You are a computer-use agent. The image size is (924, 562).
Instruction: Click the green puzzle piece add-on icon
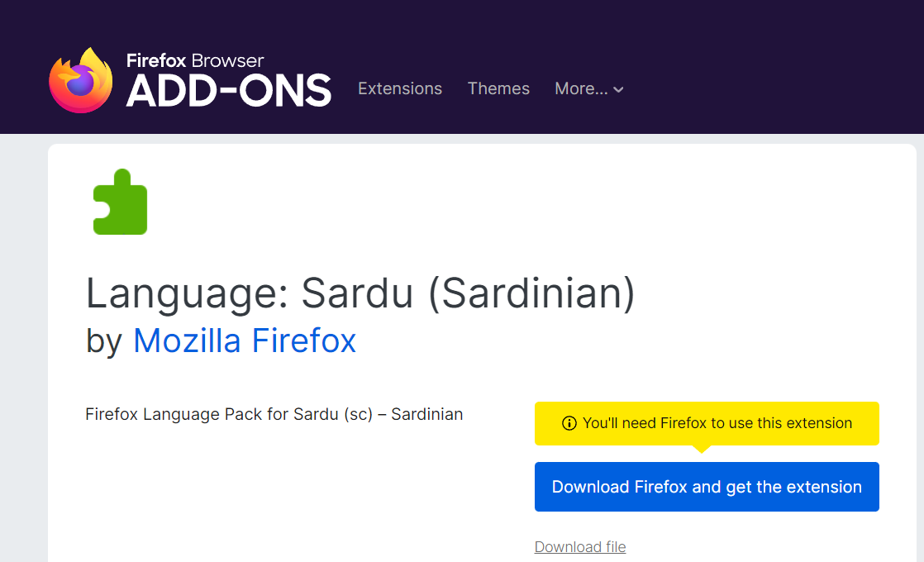click(x=120, y=202)
